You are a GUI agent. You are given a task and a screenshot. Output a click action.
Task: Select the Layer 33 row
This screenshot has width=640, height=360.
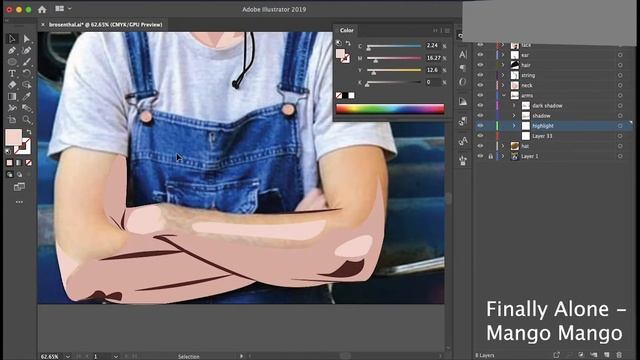tap(554, 136)
